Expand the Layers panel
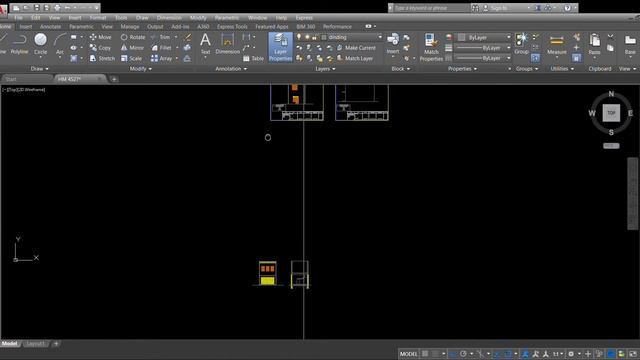The height and width of the screenshot is (360, 640). tap(325, 69)
